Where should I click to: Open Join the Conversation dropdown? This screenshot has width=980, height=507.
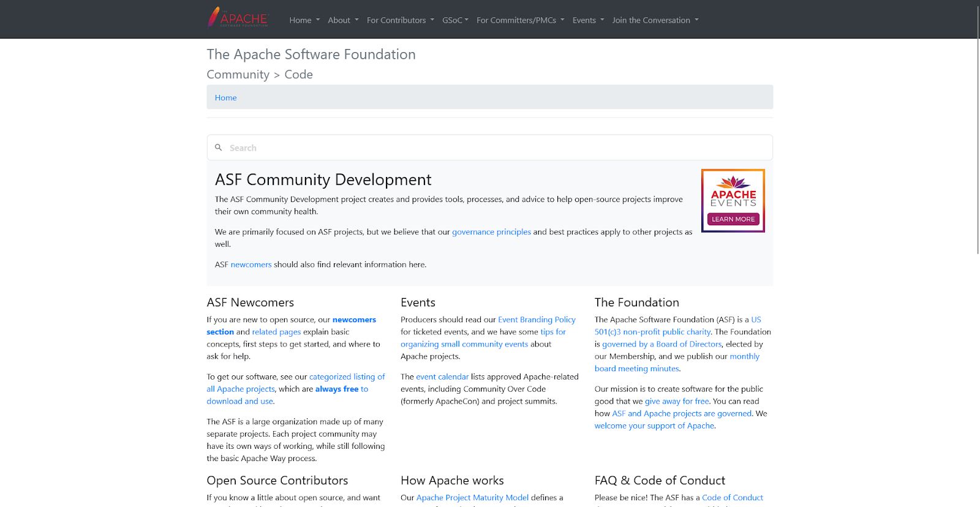tap(655, 20)
